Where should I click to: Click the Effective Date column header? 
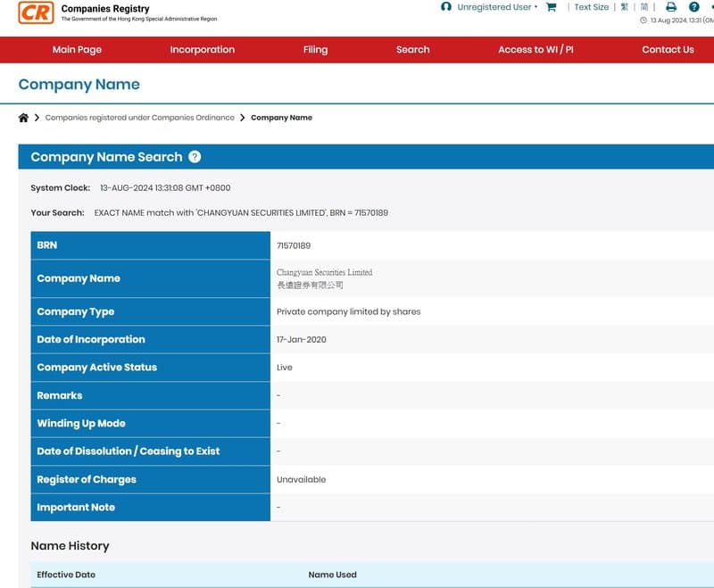point(66,575)
